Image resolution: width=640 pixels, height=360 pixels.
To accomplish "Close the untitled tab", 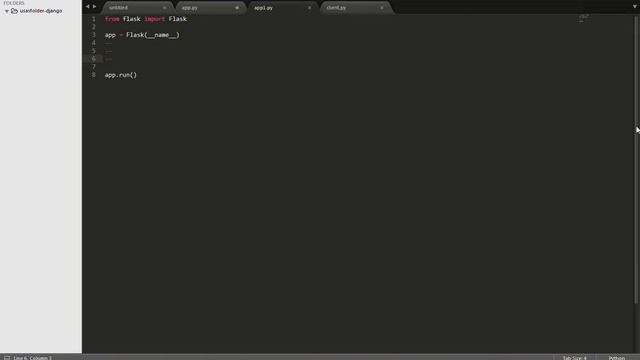I will pyautogui.click(x=164, y=8).
